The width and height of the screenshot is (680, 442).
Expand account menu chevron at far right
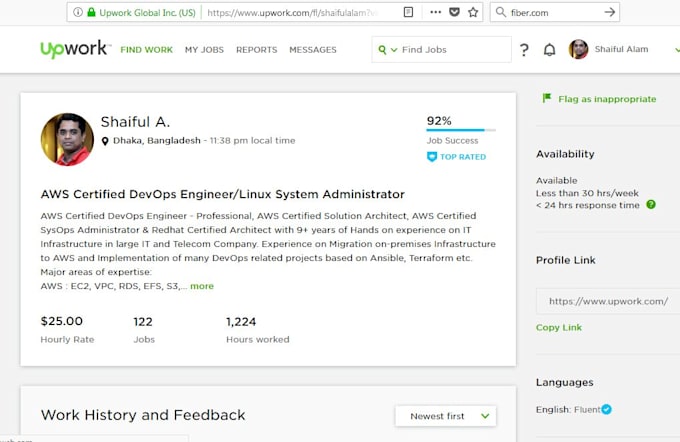coord(677,50)
